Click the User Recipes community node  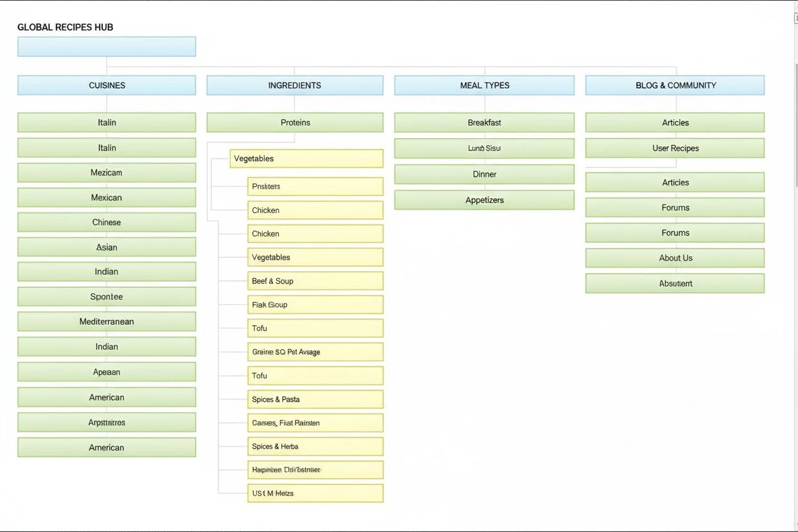click(x=675, y=148)
